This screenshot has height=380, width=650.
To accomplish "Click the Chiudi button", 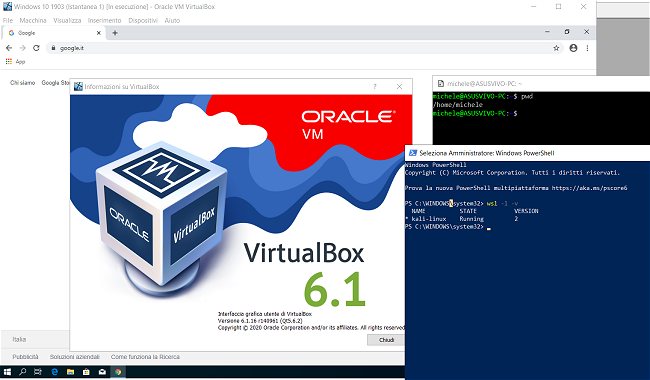I will 386,340.
